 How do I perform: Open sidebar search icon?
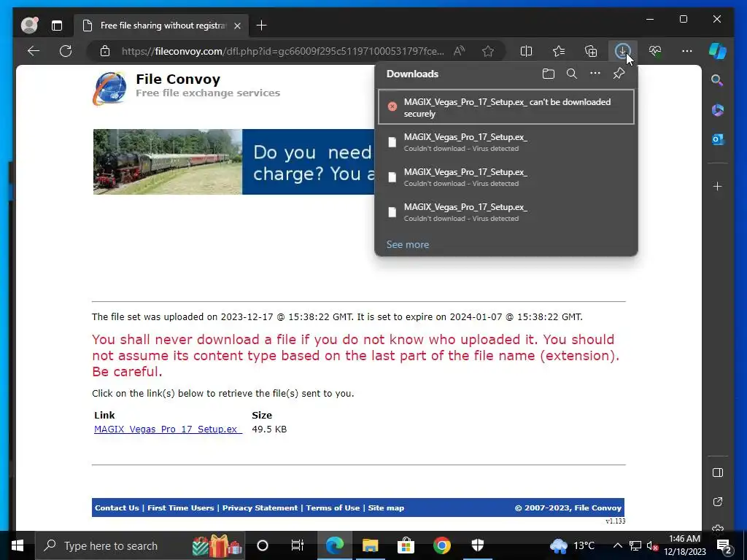pos(717,80)
